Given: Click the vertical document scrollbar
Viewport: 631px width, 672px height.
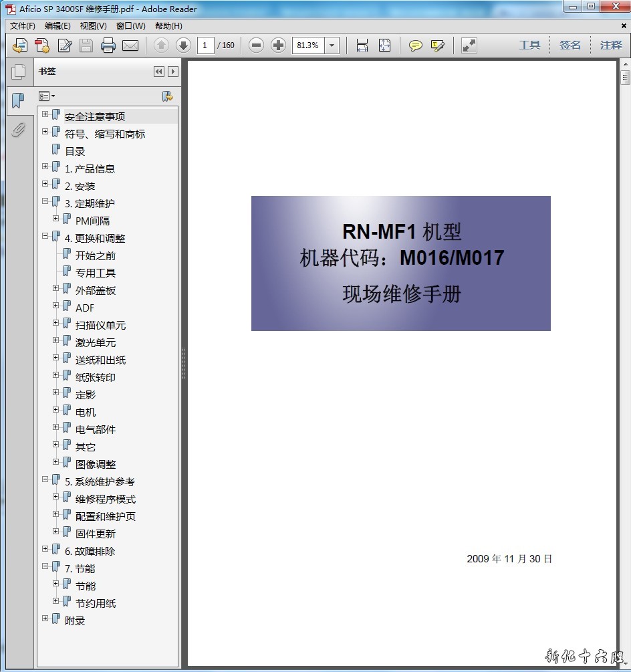Looking at the screenshot, I should [625, 334].
